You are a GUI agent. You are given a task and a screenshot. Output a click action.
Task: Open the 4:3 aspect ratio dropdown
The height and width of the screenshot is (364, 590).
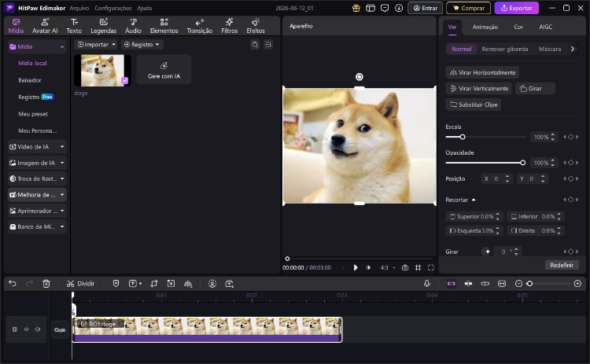[388, 268]
